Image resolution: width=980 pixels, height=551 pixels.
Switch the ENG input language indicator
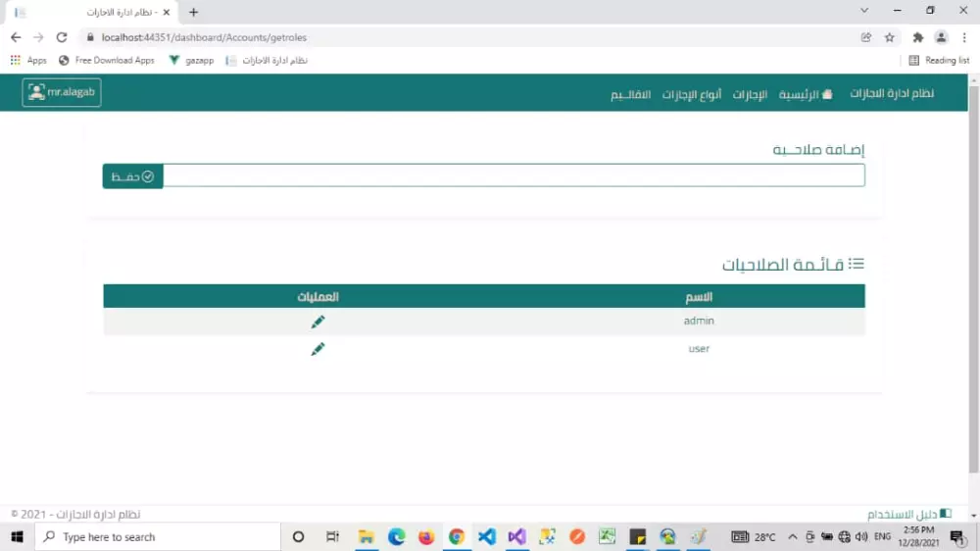(x=883, y=536)
